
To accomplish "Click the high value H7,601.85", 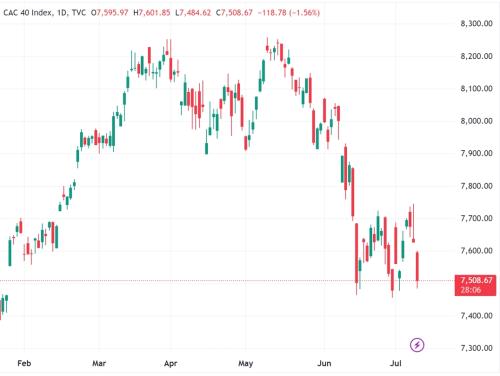I will 152,13.
